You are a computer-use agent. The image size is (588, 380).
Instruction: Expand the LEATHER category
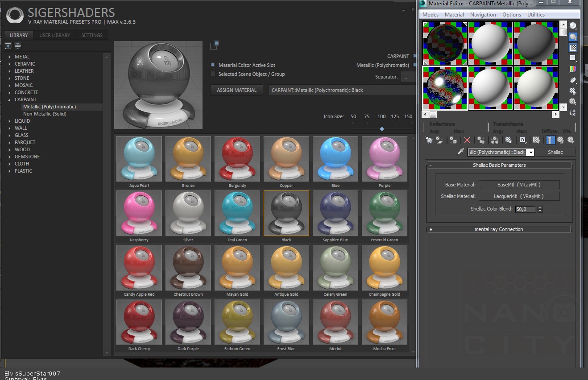9,71
